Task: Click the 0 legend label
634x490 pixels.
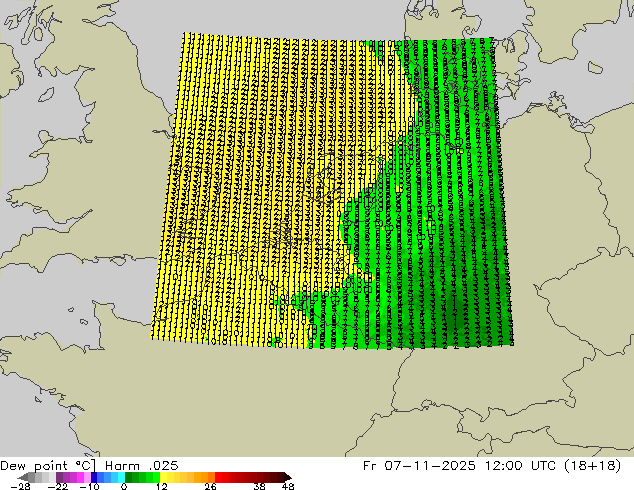Action: (124, 486)
